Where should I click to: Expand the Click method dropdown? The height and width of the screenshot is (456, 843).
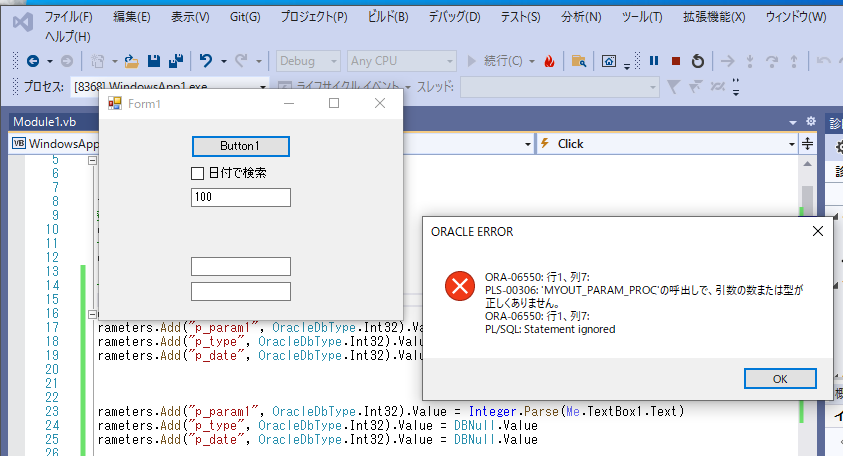790,144
